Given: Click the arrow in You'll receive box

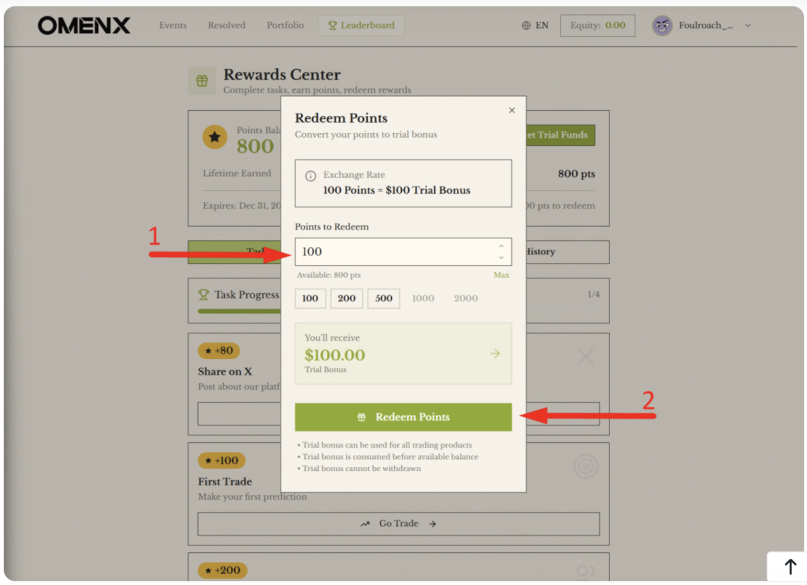Looking at the screenshot, I should click(x=495, y=354).
